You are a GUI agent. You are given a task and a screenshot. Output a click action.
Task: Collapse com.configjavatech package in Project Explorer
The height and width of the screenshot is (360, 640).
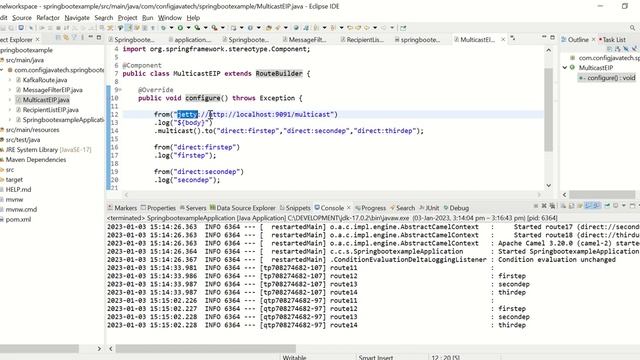tap(2, 70)
